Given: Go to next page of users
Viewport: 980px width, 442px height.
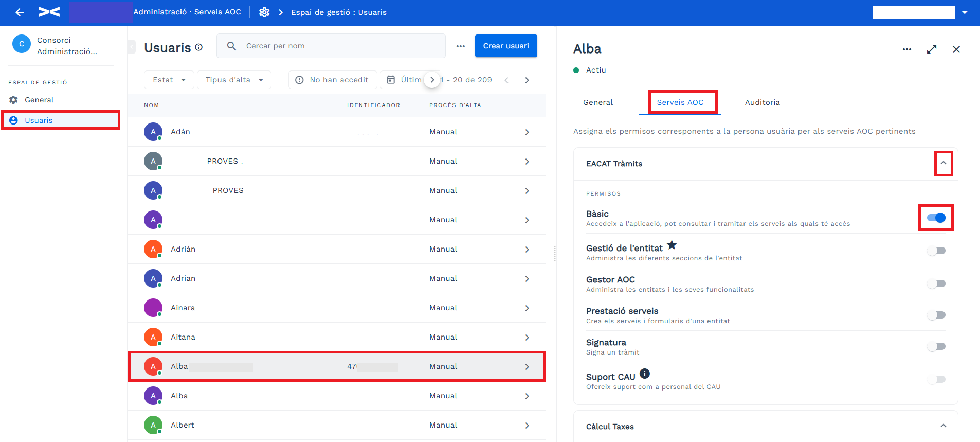Looking at the screenshot, I should pos(527,80).
